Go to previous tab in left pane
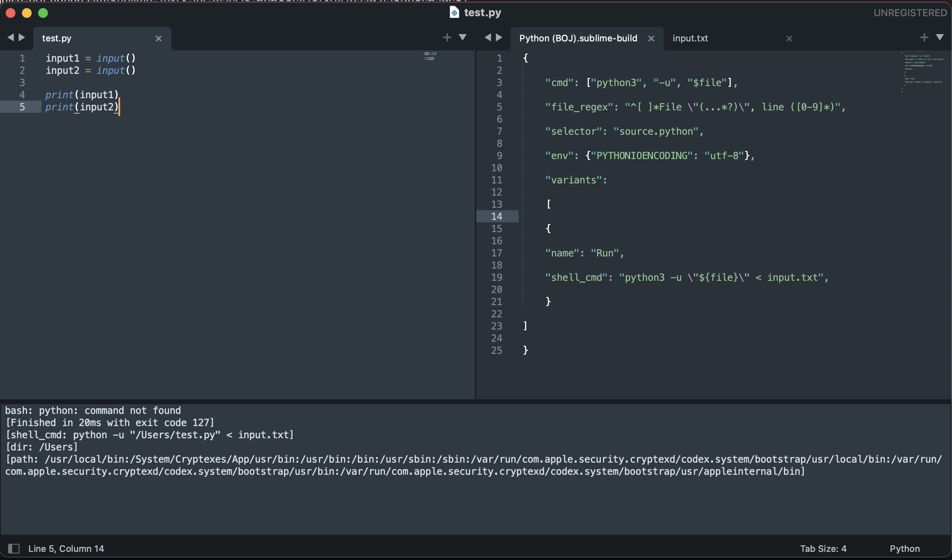The width and height of the screenshot is (952, 560). point(11,38)
